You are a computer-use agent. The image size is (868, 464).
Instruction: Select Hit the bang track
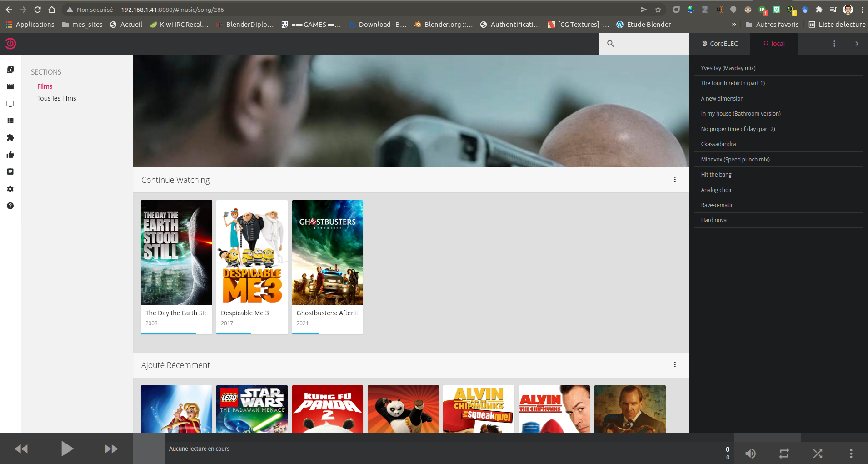[x=778, y=175]
